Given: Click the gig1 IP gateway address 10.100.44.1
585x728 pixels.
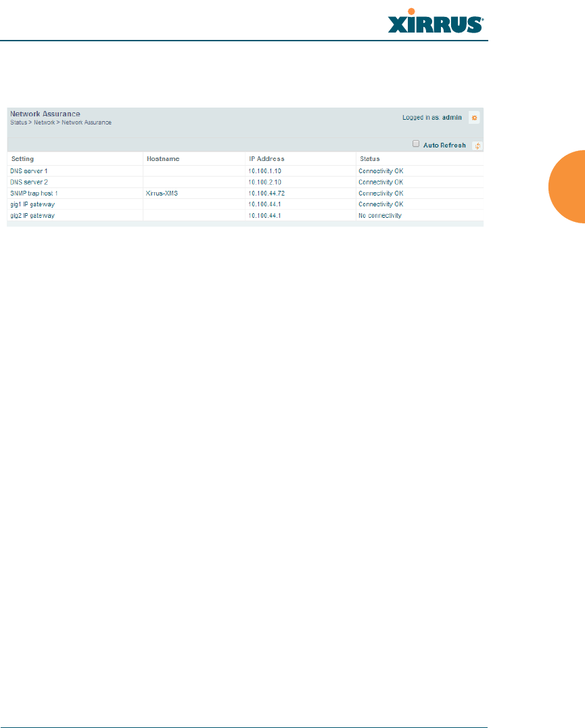Looking at the screenshot, I should (264, 204).
